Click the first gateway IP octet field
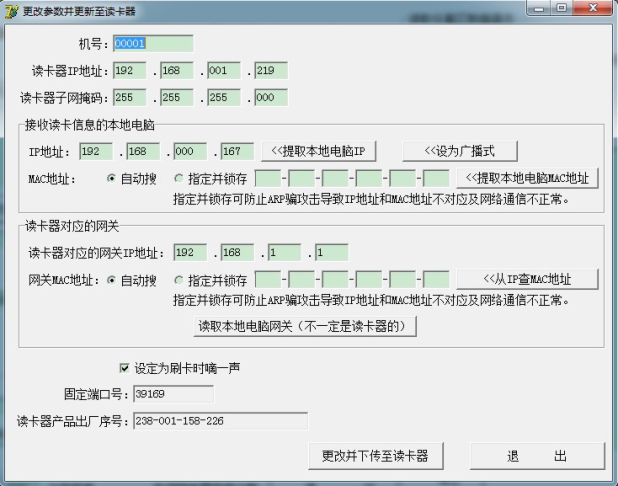This screenshot has height=486, width=618. [x=189, y=253]
